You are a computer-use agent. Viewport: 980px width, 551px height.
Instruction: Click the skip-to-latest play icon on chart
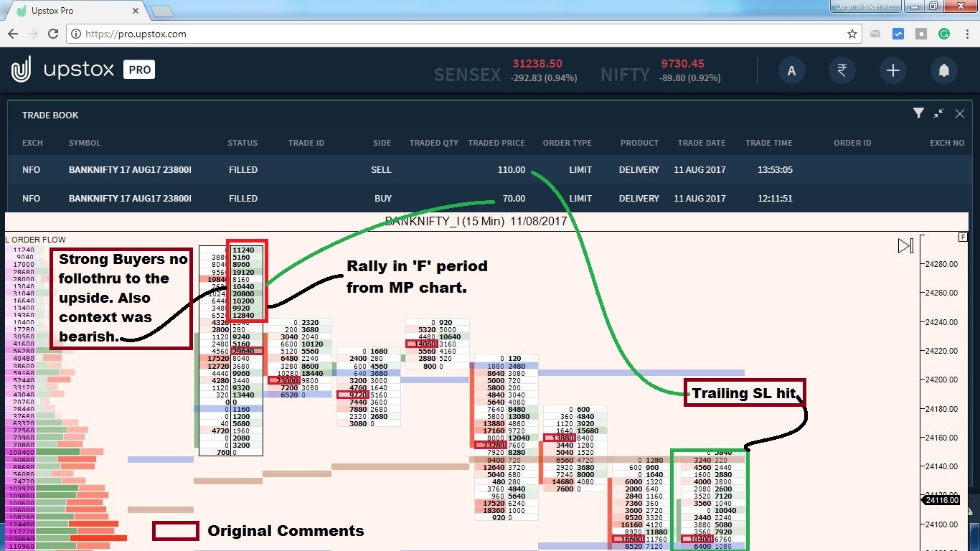tap(905, 246)
